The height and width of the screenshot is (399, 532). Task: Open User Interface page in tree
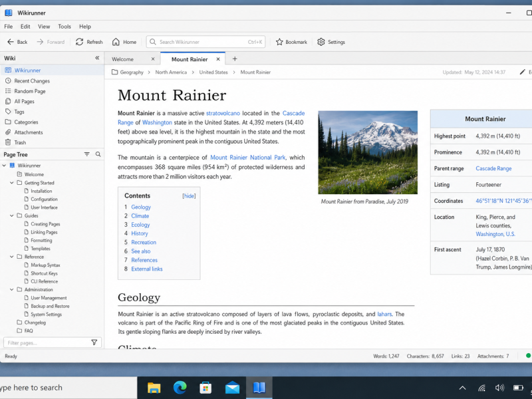click(x=41, y=207)
